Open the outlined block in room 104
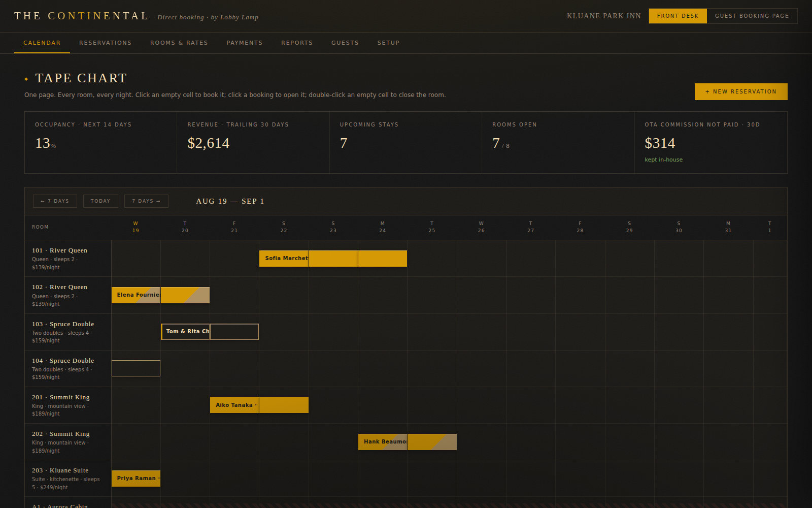Screen dimensions: 812x508 (136, 368)
